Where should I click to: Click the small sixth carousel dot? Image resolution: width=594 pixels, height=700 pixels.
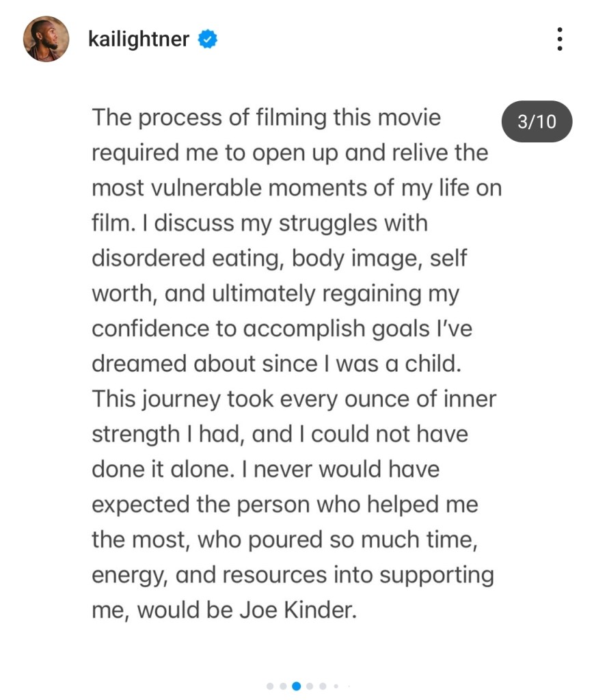335,686
